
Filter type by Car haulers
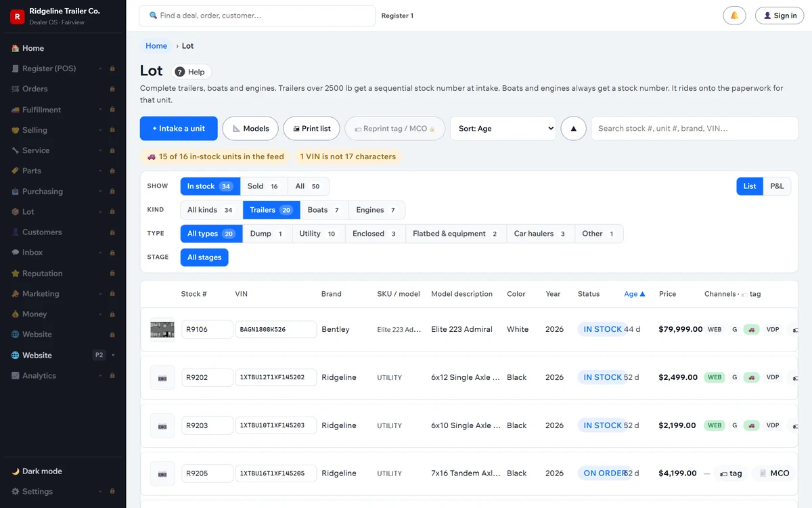pyautogui.click(x=540, y=234)
